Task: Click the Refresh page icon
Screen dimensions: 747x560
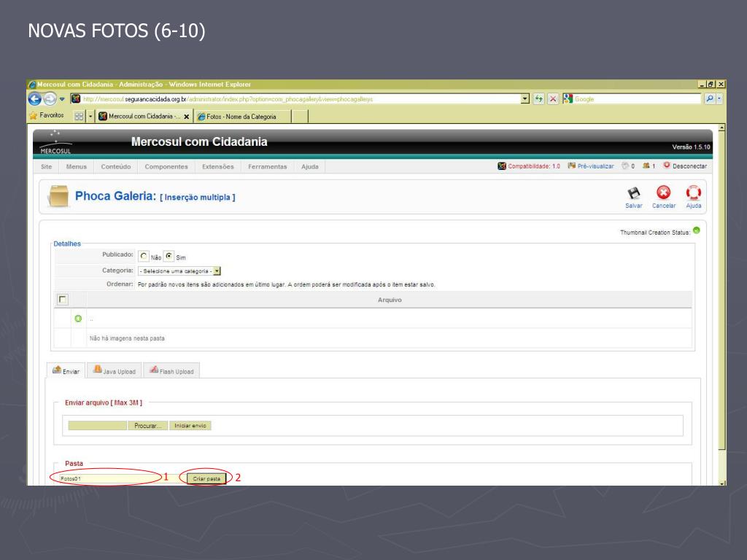Action: [538, 99]
